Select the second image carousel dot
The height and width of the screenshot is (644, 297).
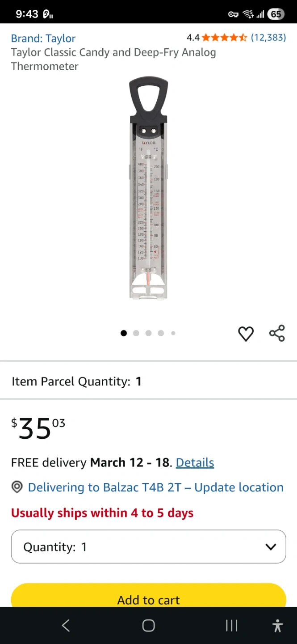(136, 333)
